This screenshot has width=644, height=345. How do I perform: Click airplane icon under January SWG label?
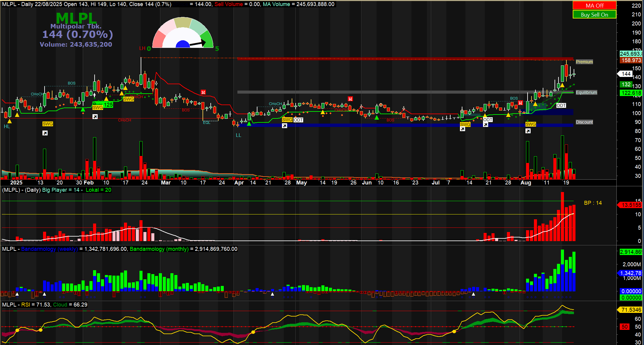pos(45,133)
